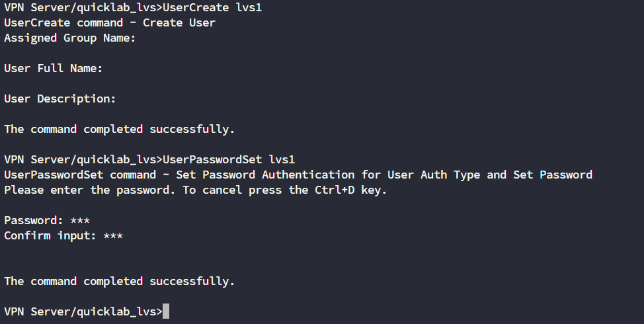
Task: Click the masked asterisks after "Password:"
Action: [80, 220]
